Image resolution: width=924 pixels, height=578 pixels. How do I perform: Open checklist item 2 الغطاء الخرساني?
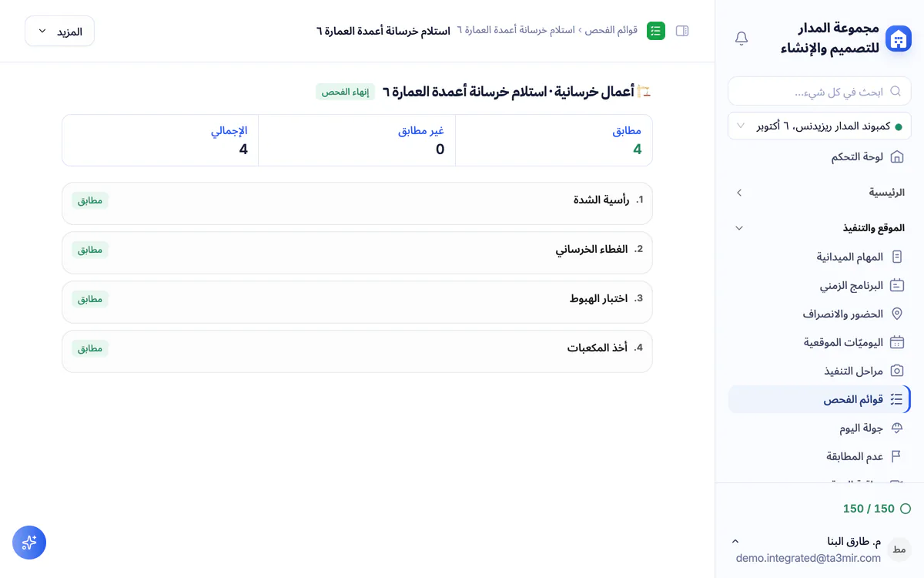[357, 253]
